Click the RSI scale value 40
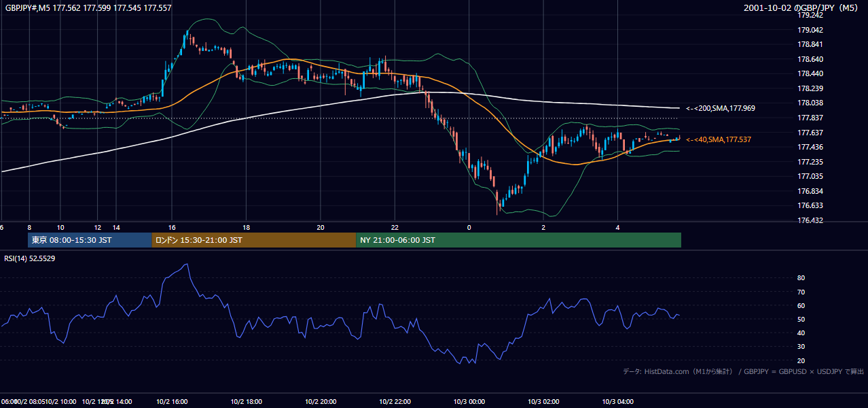868x408 pixels. coord(801,333)
